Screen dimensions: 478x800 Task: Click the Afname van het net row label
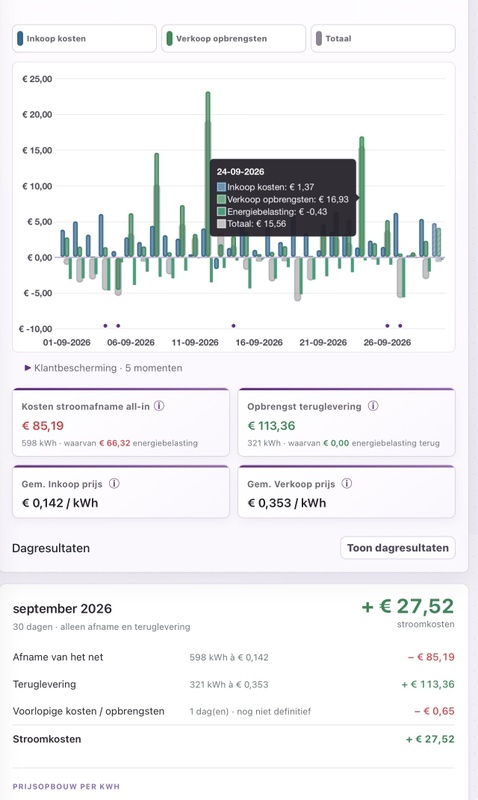(x=58, y=657)
